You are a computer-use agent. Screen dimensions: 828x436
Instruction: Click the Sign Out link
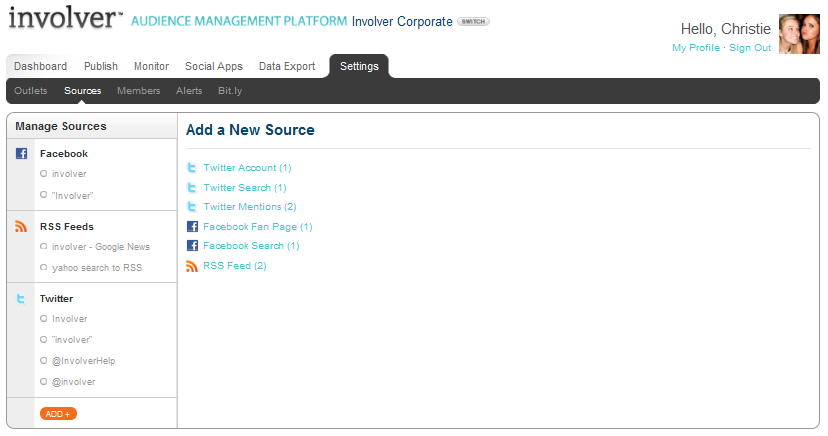750,48
